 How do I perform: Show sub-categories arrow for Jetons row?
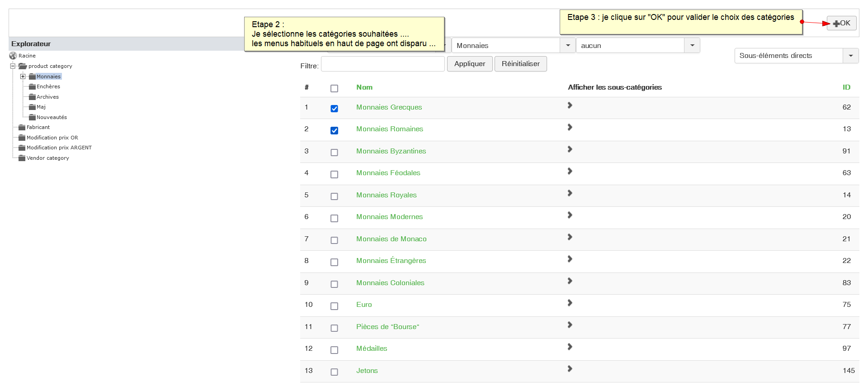(x=570, y=369)
